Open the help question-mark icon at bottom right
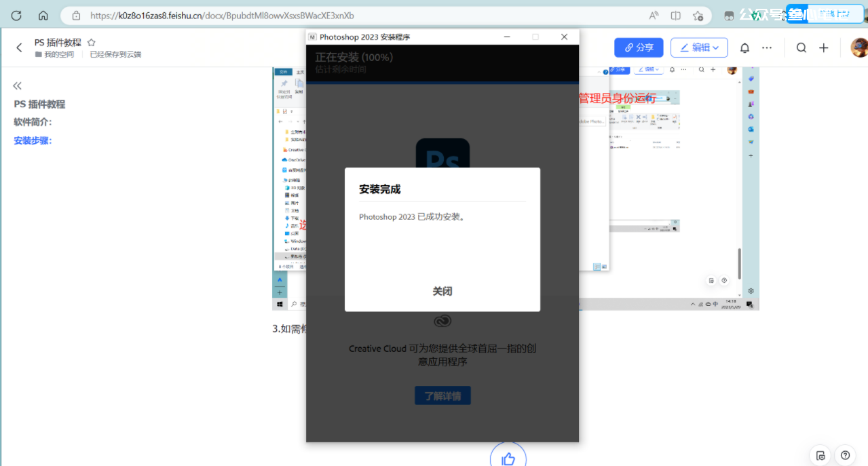Image resolution: width=868 pixels, height=466 pixels. 845,455
